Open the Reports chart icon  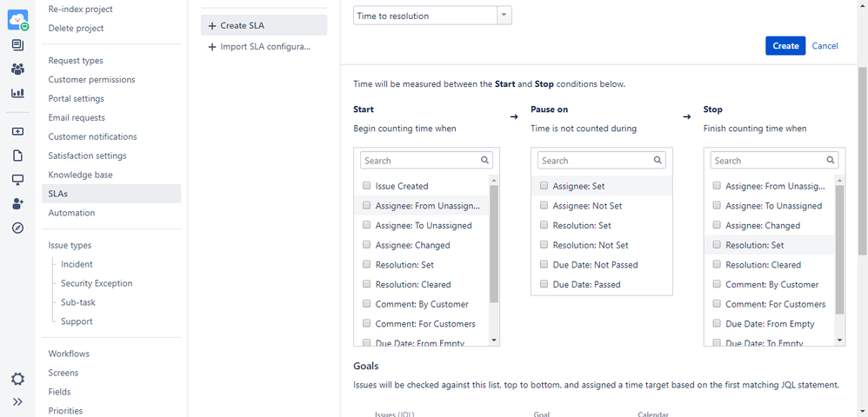point(17,93)
